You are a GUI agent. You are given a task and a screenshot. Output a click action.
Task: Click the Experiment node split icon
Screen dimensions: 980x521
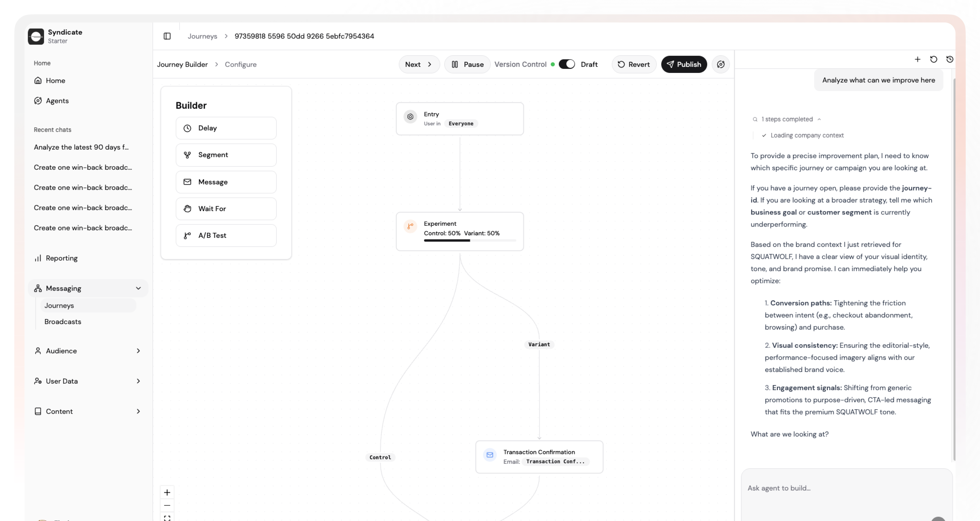410,226
